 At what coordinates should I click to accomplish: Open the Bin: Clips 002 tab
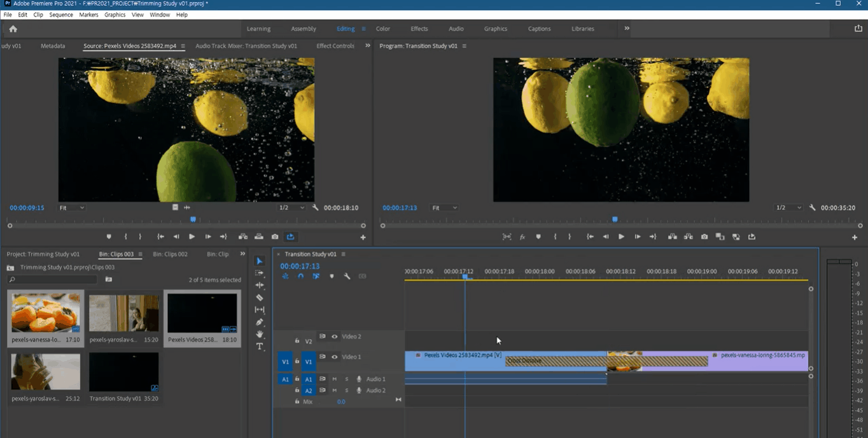coord(170,254)
